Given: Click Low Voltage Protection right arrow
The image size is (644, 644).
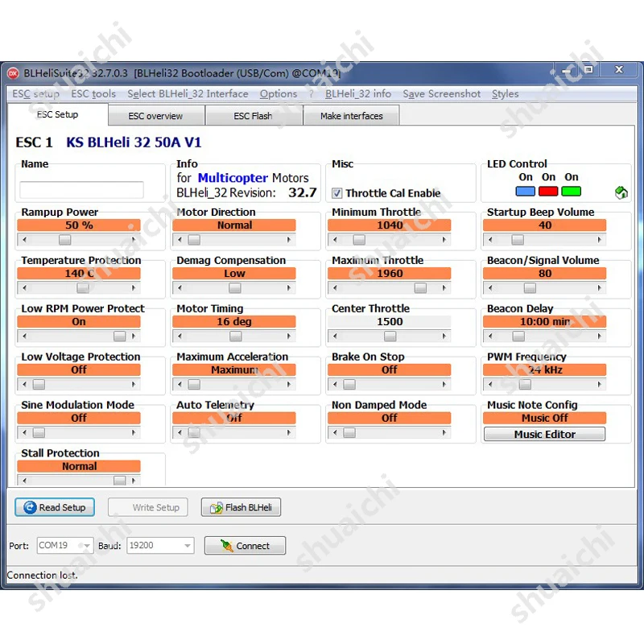Looking at the screenshot, I should click(x=134, y=385).
